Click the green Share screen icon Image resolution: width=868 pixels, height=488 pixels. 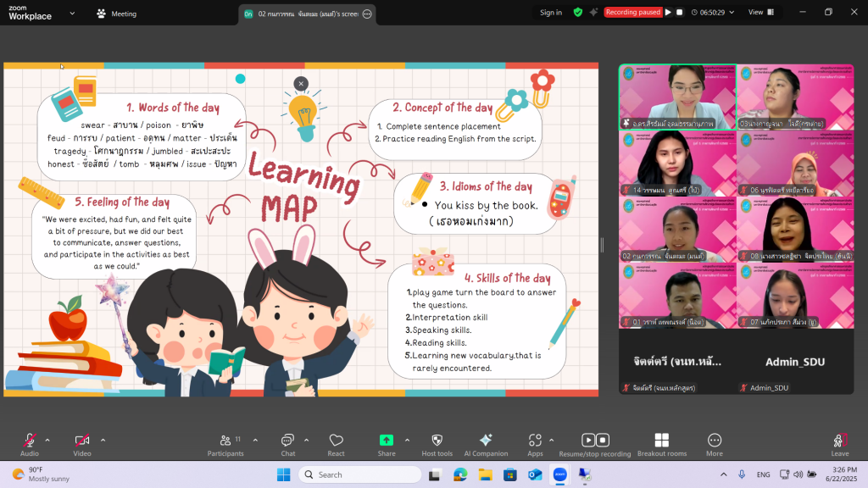point(387,441)
